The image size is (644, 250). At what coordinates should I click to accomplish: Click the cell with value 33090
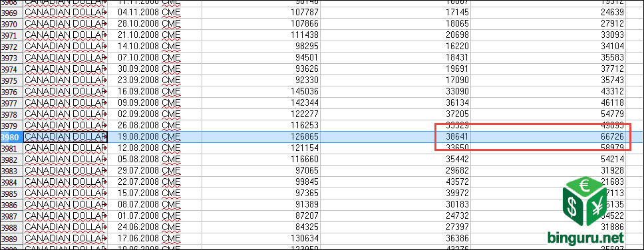pyautogui.click(x=395, y=92)
